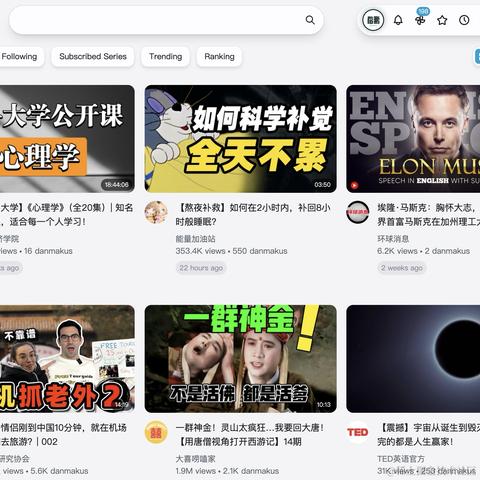Click '1.9M views • 2.1K danmakus' text
This screenshot has width=480, height=480.
(227, 471)
